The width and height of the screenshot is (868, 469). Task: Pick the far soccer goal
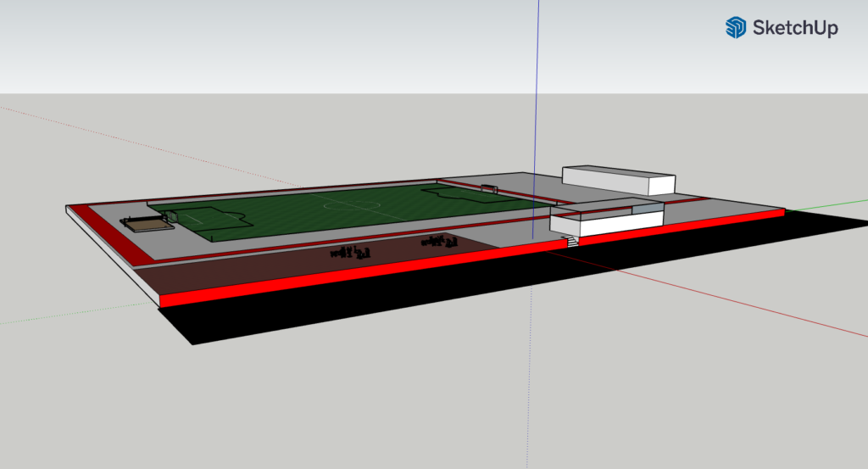[x=489, y=189]
